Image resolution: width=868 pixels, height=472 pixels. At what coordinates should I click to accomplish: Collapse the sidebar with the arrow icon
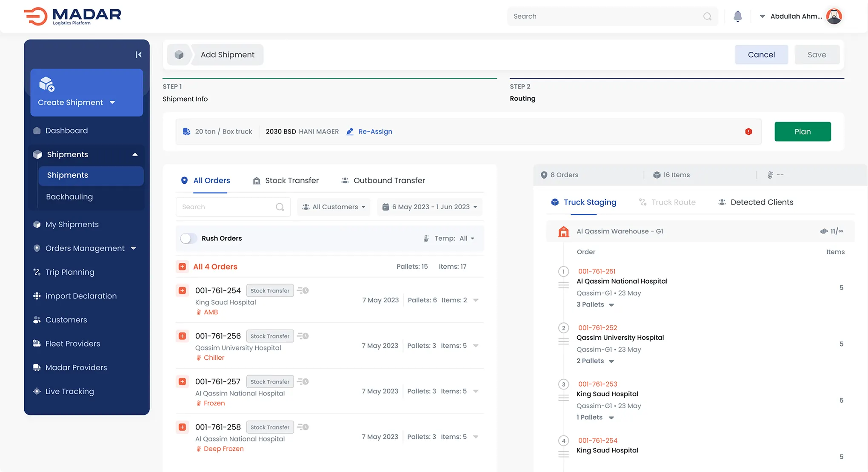[x=138, y=54]
